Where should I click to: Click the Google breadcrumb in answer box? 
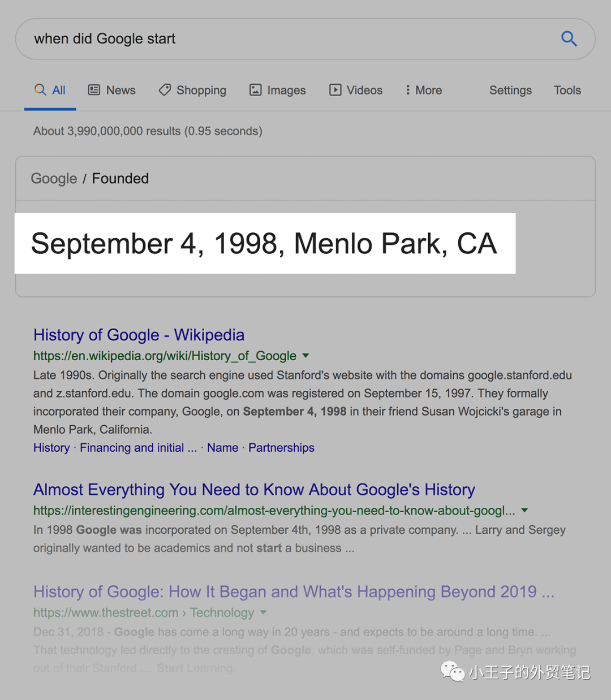(x=54, y=179)
